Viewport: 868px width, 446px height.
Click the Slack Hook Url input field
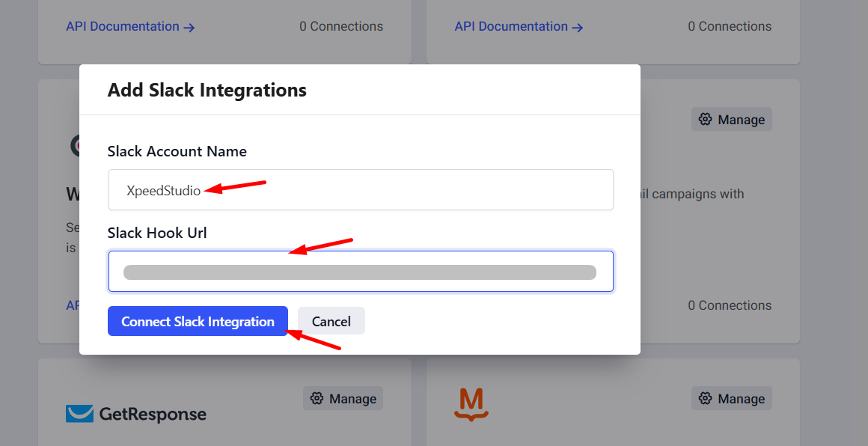[361, 271]
